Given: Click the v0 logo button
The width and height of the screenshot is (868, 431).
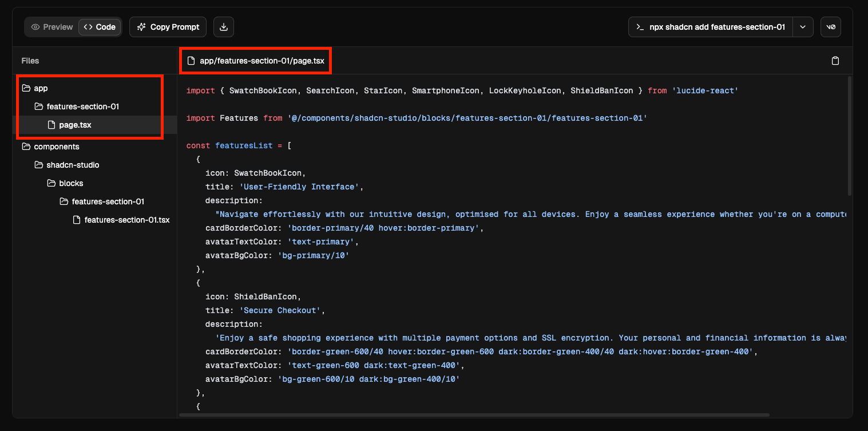Looking at the screenshot, I should click(x=831, y=27).
